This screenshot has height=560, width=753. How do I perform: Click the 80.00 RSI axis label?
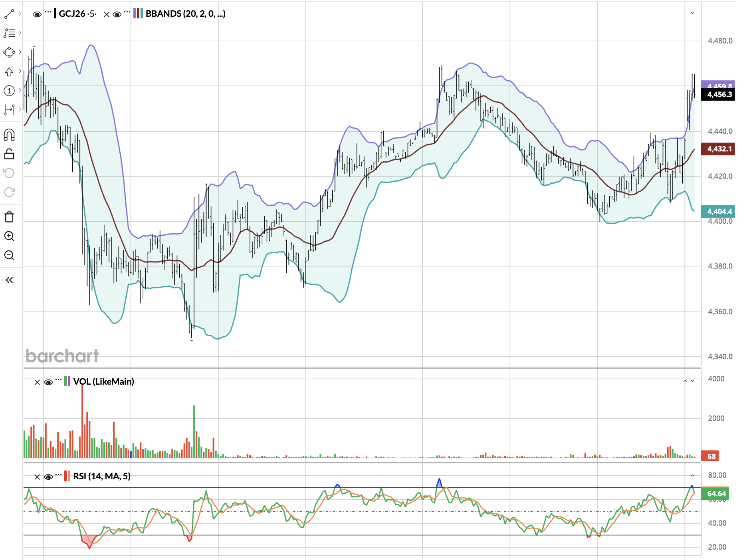717,475
